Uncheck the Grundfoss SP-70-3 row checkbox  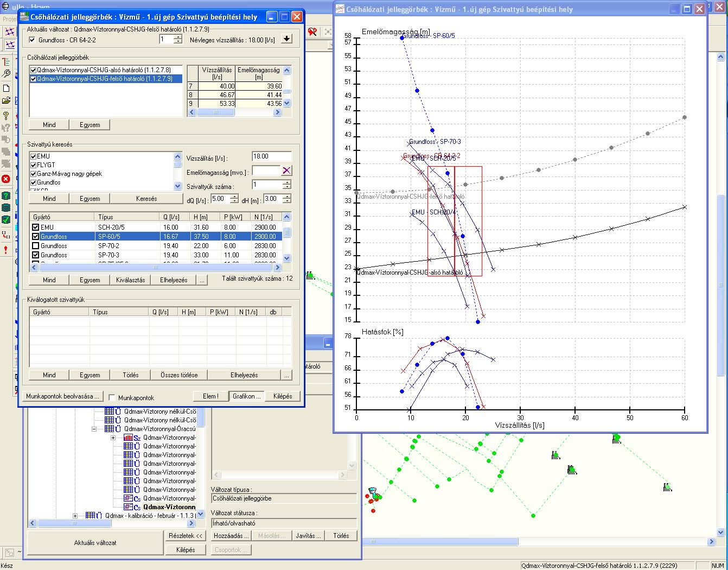pyautogui.click(x=36, y=255)
